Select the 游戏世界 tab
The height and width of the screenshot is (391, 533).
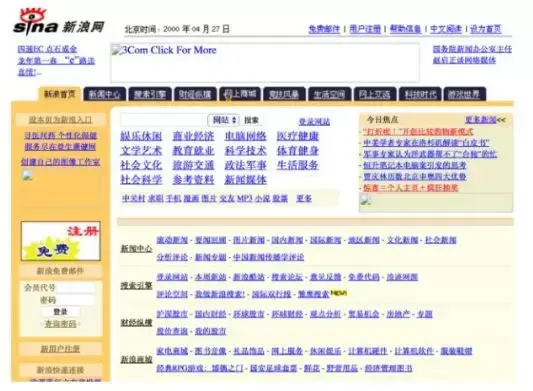pos(464,94)
